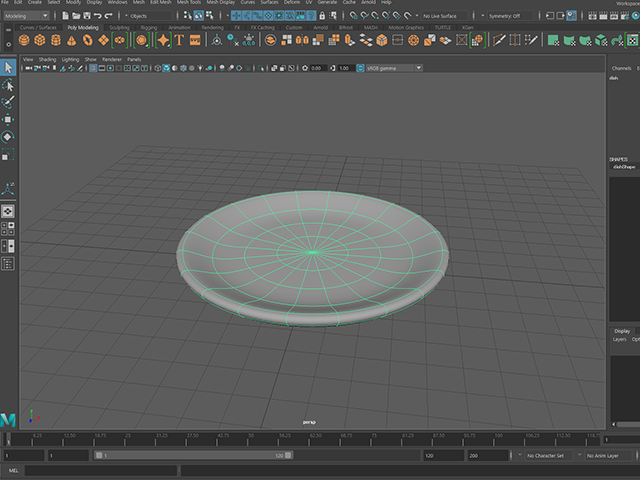Activate the Paint Selection tool
Image resolution: width=640 pixels, height=480 pixels.
point(8,102)
